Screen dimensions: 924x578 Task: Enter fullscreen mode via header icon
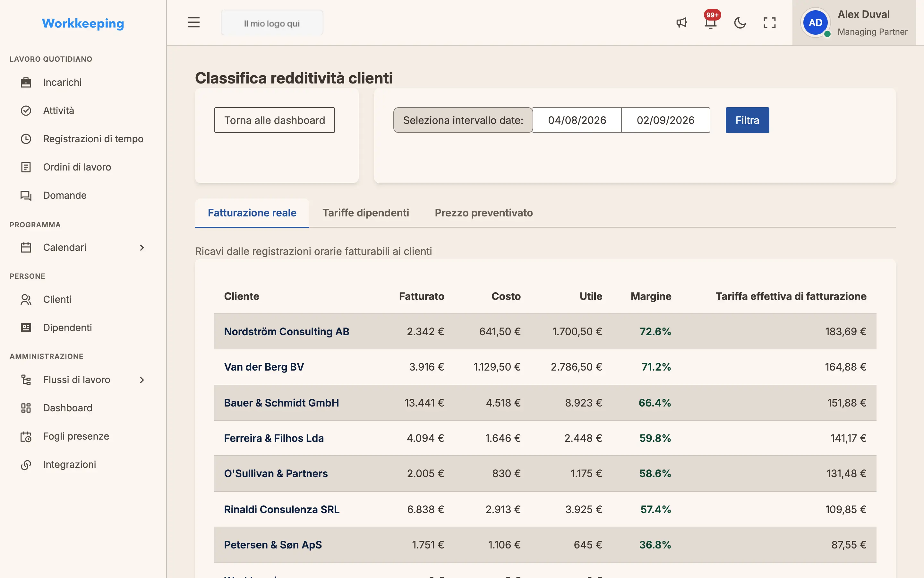tap(769, 22)
